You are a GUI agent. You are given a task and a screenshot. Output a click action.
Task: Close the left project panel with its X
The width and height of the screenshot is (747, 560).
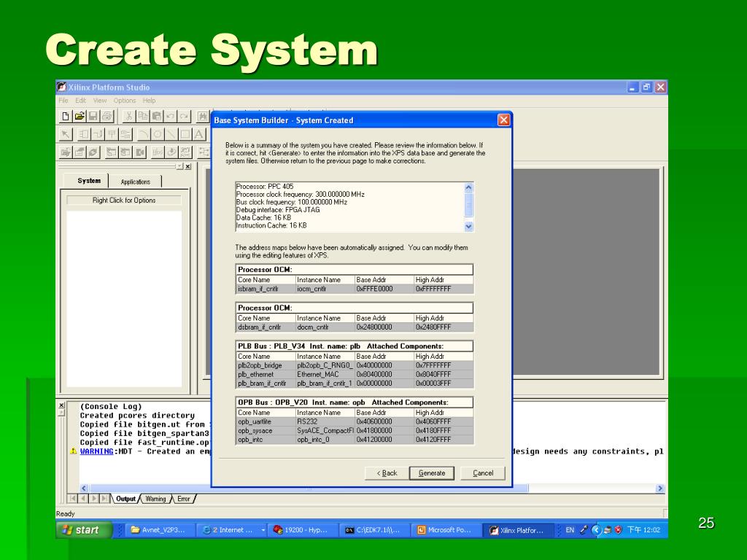click(x=188, y=166)
